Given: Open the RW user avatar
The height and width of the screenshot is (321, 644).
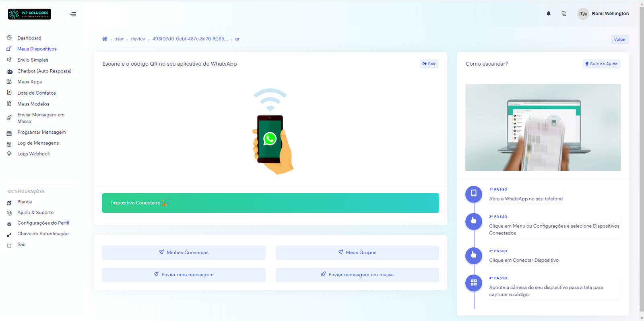Looking at the screenshot, I should 583,14.
